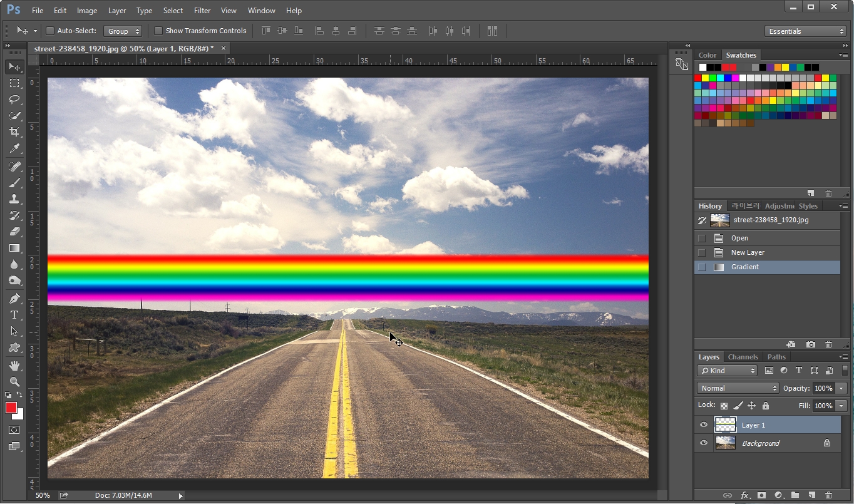This screenshot has height=504, width=854.
Task: Select the Rectangular Marquee tool
Action: coord(14,83)
